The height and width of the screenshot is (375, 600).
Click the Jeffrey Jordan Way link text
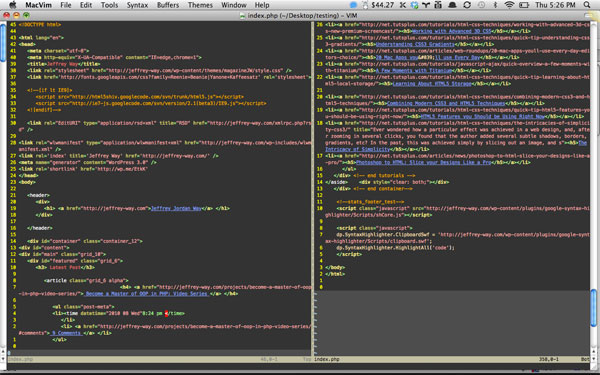176,209
